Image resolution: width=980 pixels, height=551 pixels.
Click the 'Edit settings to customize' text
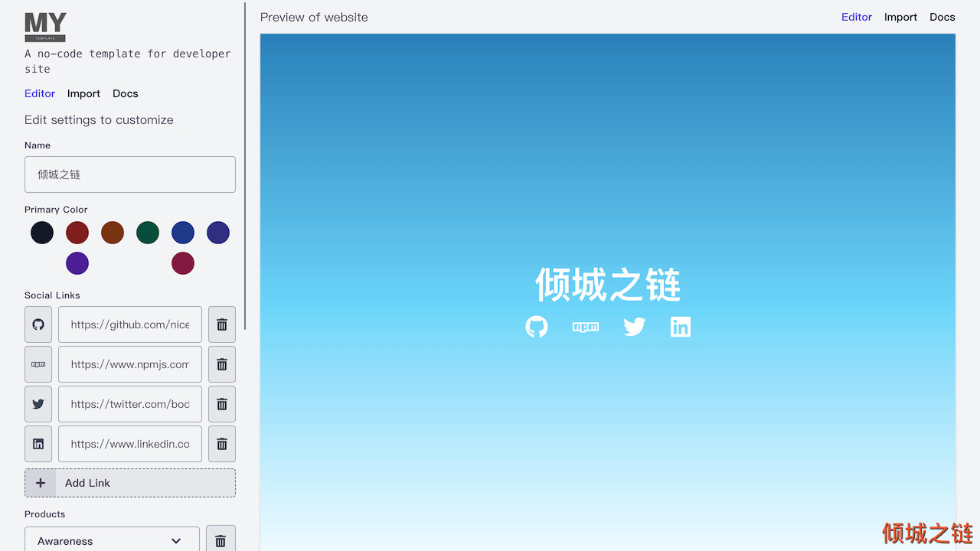(x=99, y=119)
